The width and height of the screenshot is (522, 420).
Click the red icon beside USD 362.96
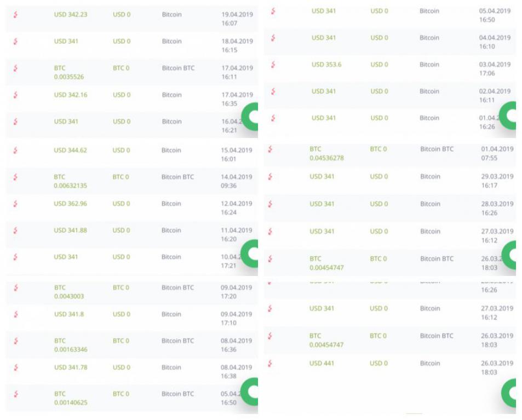point(15,204)
